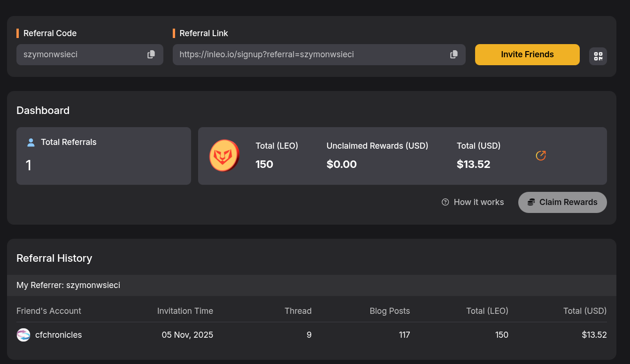Viewport: 630px width, 364px height.
Task: Click the orange share icon beside Total (USD)
Action: tap(541, 156)
